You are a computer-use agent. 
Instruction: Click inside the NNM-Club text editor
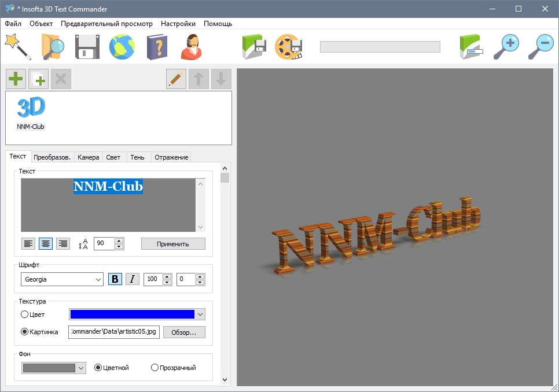point(108,205)
